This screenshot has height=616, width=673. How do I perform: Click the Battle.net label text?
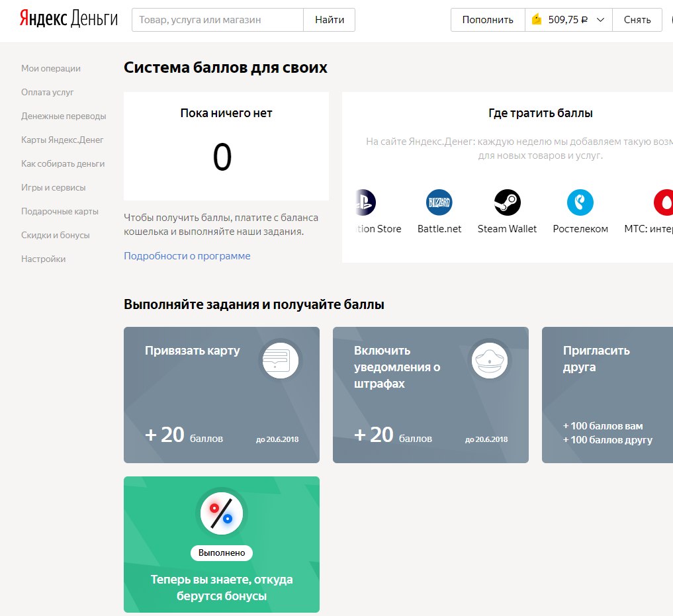tap(439, 229)
